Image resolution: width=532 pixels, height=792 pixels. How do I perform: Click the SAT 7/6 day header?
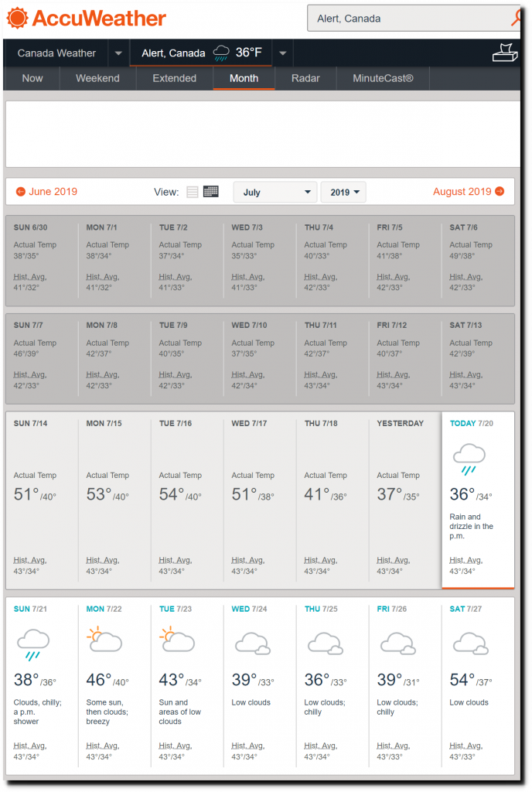point(463,227)
